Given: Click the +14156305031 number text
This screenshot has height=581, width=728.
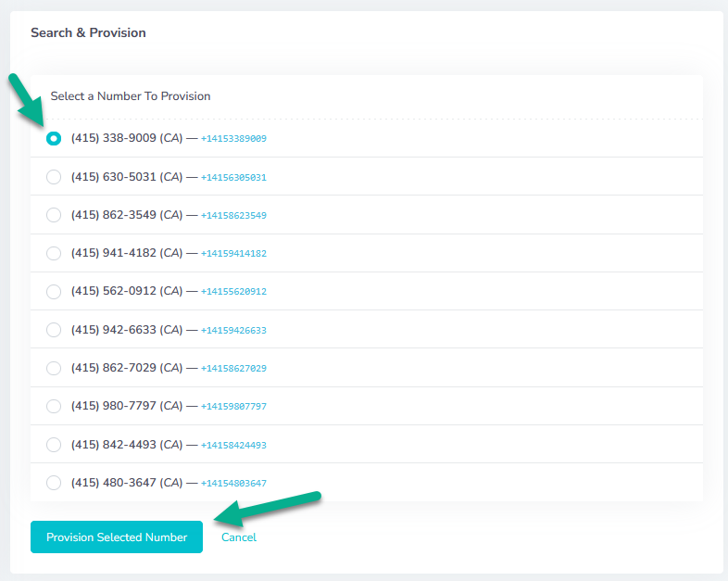Looking at the screenshot, I should coord(233,178).
